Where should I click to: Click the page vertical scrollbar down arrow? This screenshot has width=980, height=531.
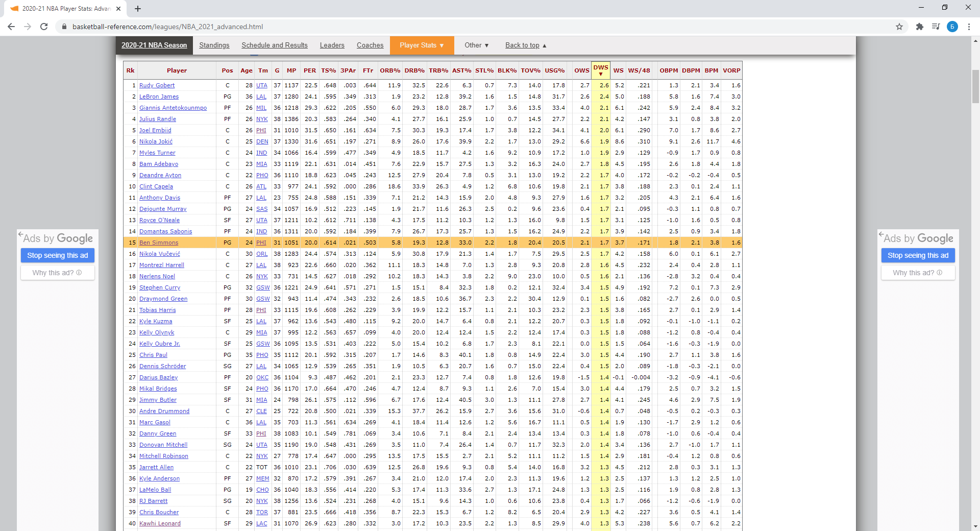[x=975, y=526]
